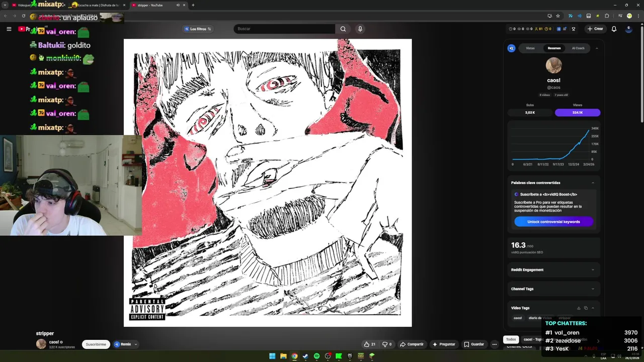Open more actions ellipsis under video

pos(495,344)
